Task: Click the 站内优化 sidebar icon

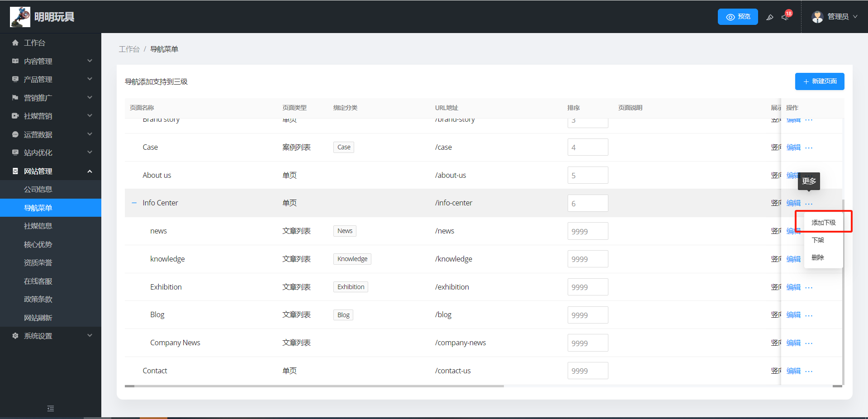Action: coord(15,152)
